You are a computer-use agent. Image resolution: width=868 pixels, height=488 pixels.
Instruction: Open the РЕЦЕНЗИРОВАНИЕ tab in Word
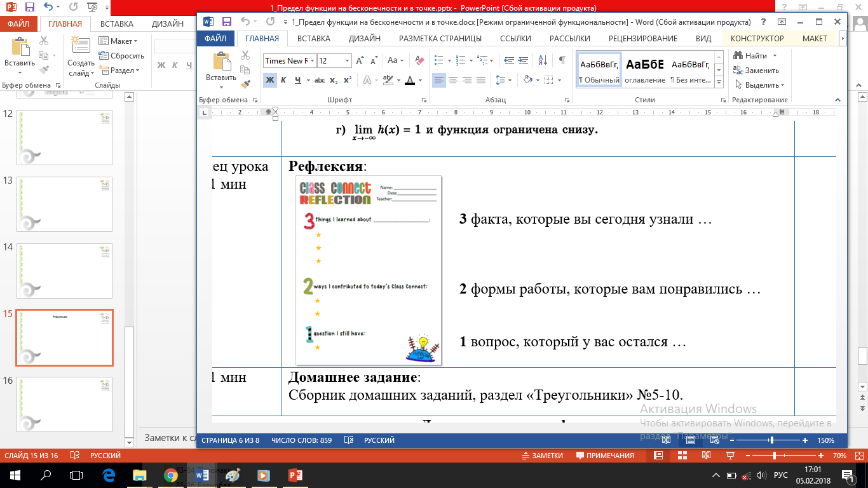643,38
